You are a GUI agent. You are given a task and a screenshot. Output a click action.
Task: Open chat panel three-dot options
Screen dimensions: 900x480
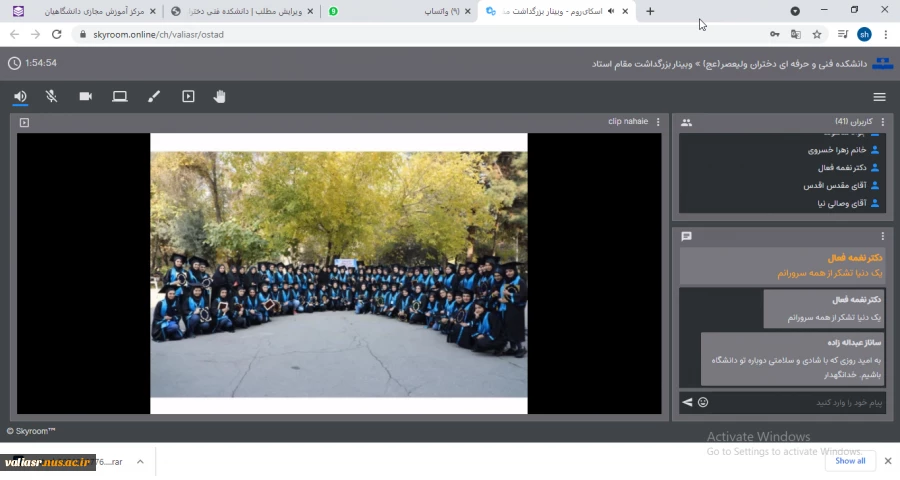[x=883, y=236]
